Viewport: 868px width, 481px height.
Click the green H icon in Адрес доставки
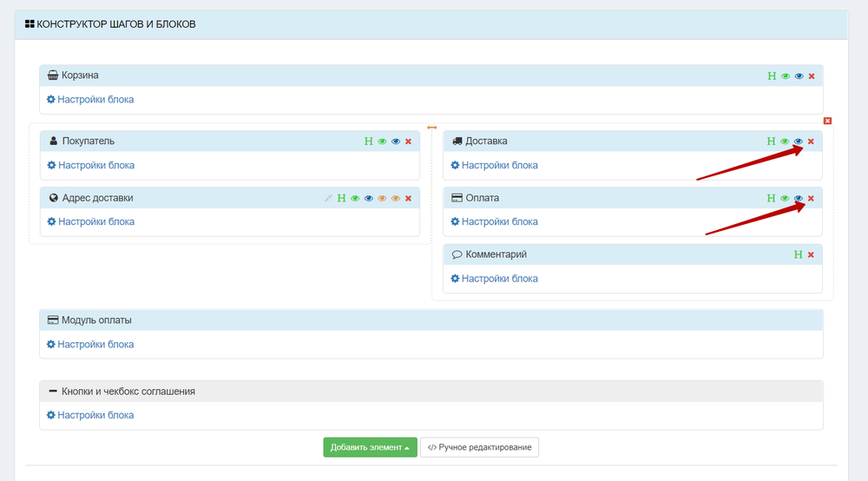tap(341, 198)
